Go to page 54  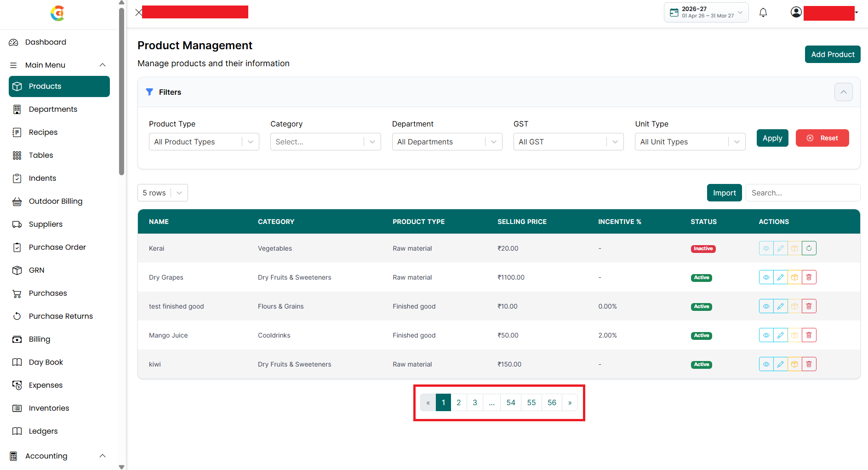(x=511, y=402)
